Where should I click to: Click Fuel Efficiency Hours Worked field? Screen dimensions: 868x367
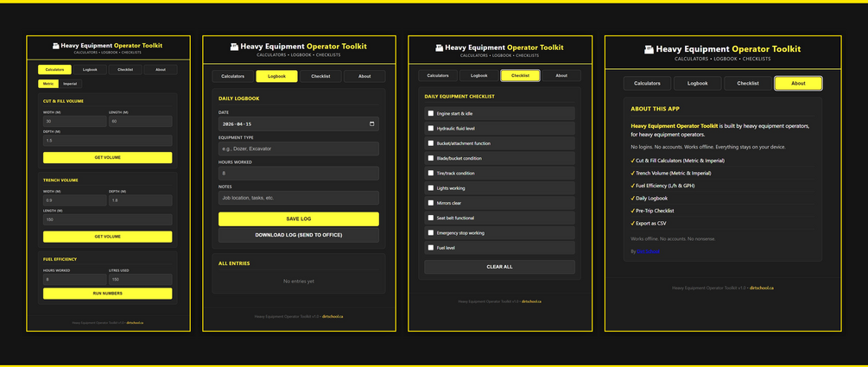[x=75, y=280]
